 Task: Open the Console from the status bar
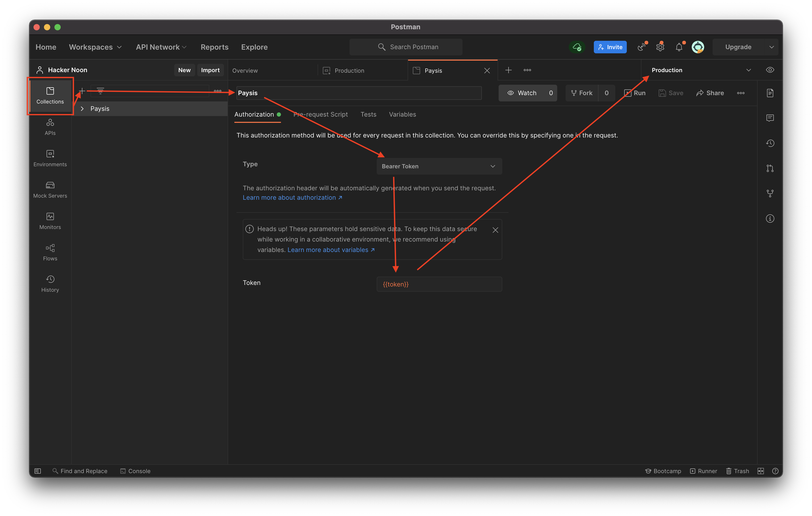click(135, 471)
